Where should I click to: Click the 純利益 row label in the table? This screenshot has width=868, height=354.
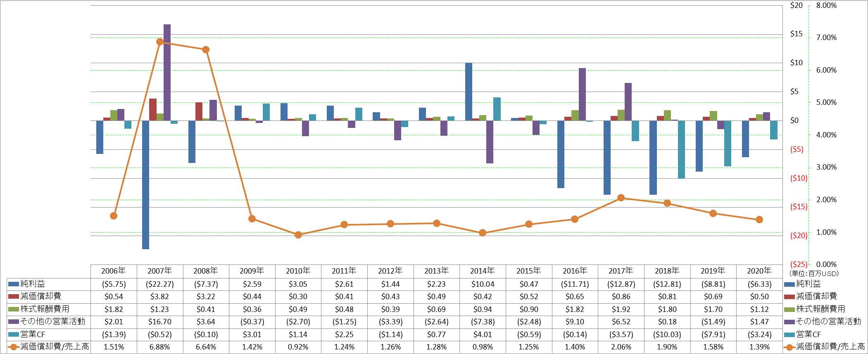33,284
